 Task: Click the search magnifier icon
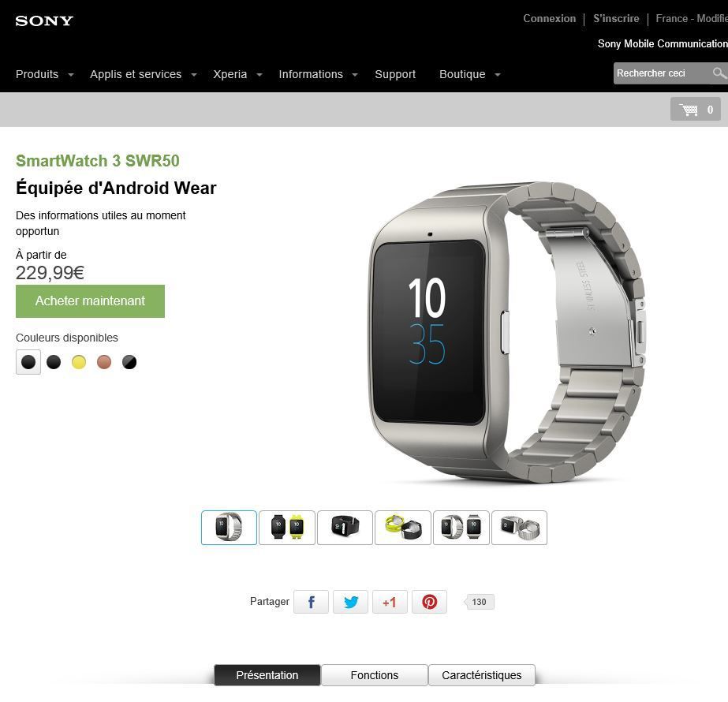tap(719, 73)
